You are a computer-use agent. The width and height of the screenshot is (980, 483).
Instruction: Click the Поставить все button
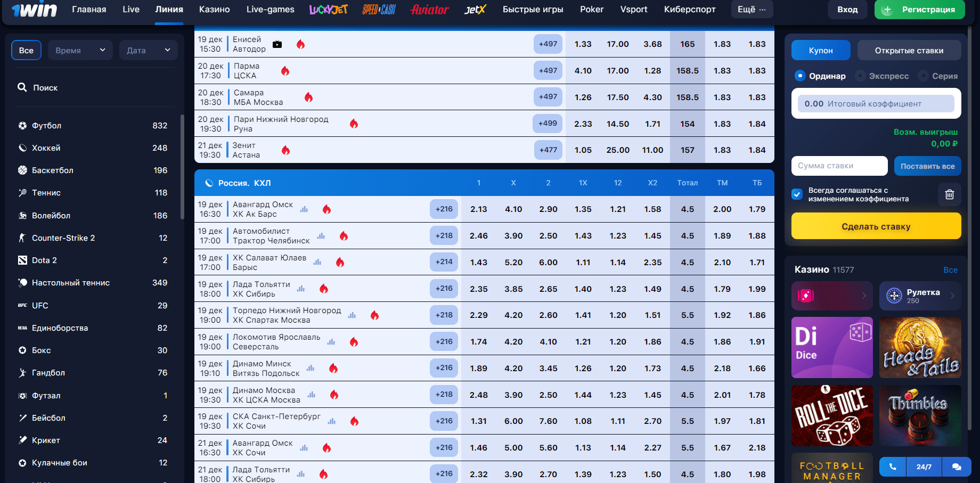click(927, 166)
